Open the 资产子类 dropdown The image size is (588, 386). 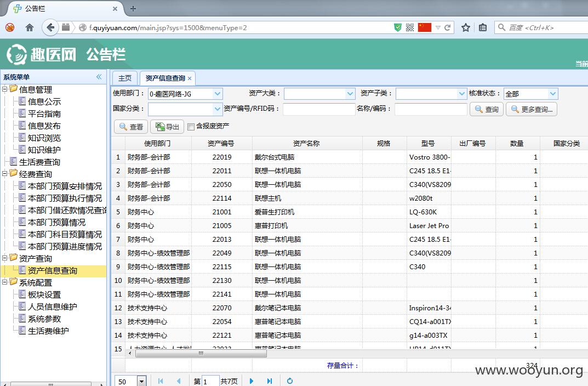pos(461,94)
